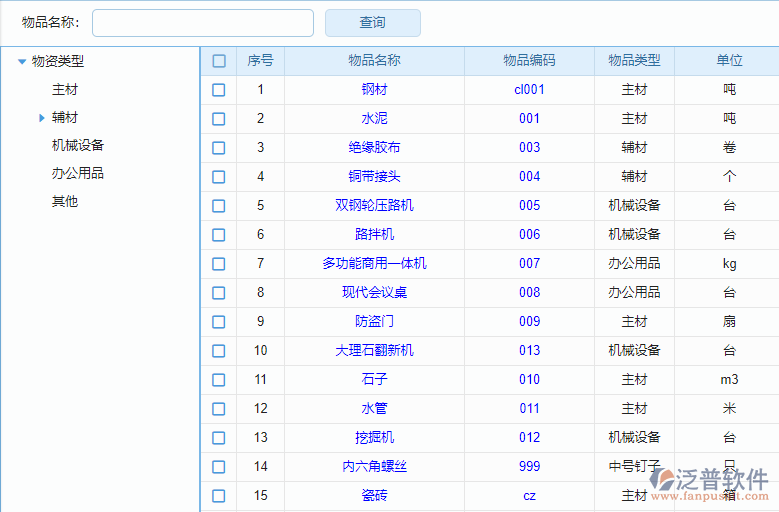Click the 物品编码 column header
Image resolution: width=779 pixels, height=512 pixels.
[530, 61]
